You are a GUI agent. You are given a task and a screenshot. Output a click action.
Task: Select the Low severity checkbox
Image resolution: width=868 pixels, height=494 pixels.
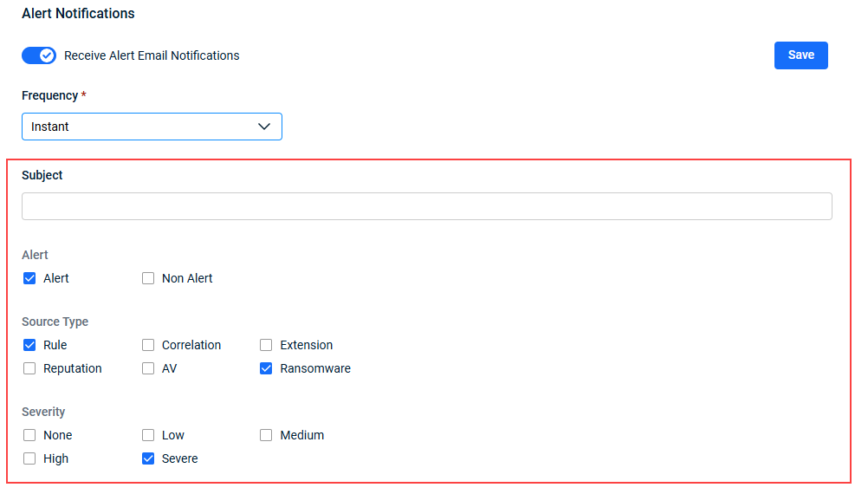(148, 435)
